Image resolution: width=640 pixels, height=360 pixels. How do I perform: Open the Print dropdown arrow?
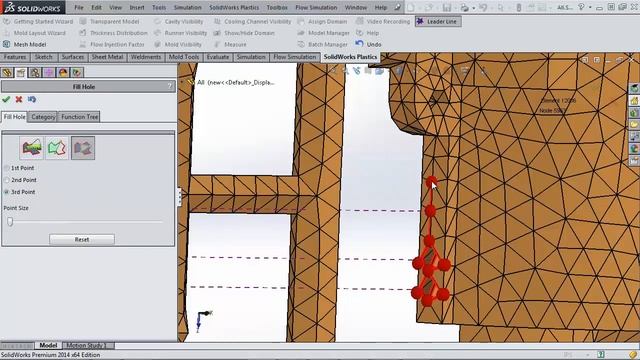tap(473, 8)
